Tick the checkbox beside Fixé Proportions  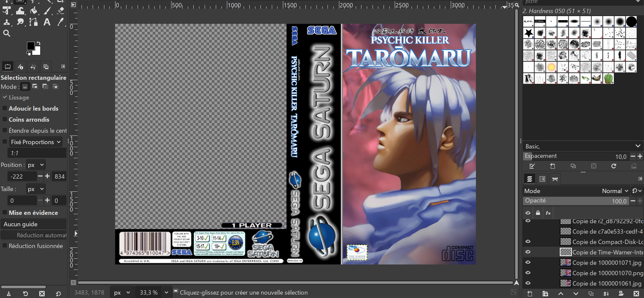point(5,142)
